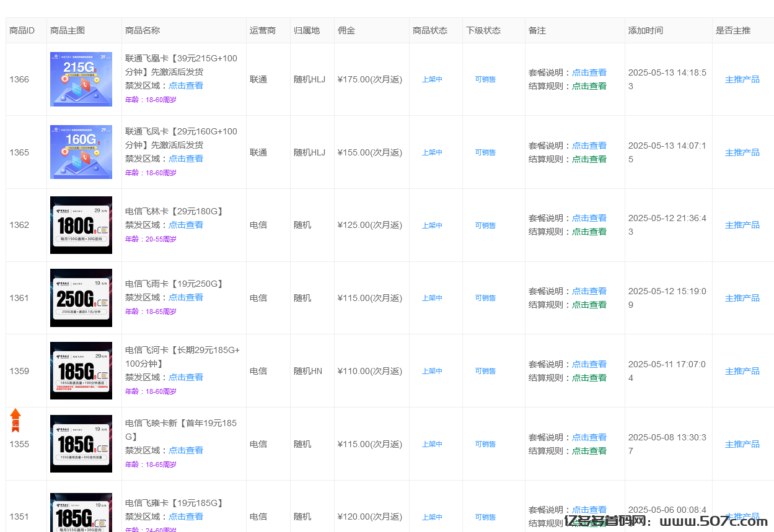774x532 pixels.
Task: Open product 1362 thumbnail image 180G
Action: [x=81, y=225]
